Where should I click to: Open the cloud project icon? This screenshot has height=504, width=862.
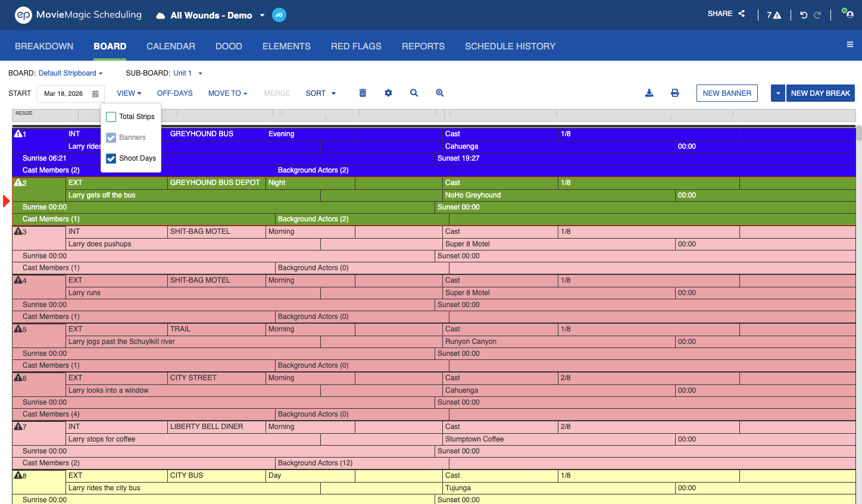(x=161, y=15)
